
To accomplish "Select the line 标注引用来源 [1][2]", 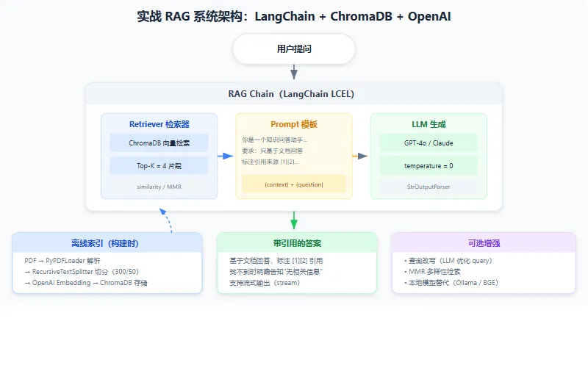I will [270, 162].
